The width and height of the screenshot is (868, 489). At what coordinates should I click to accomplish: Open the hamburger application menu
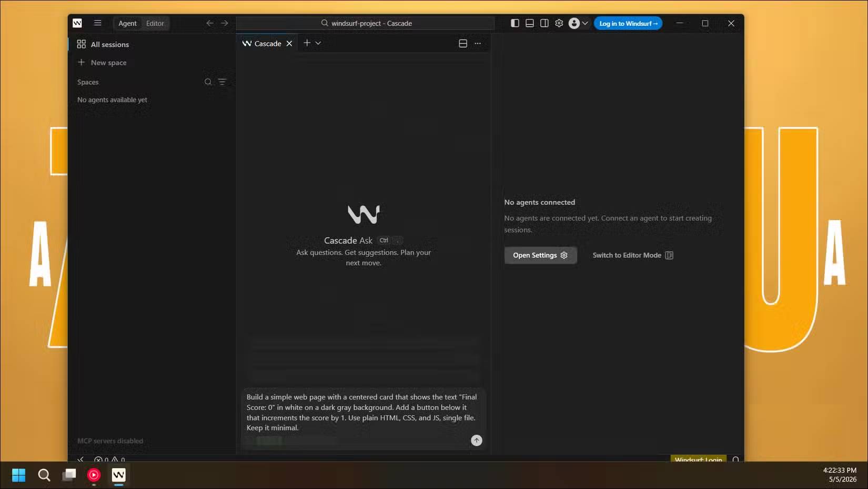coord(97,23)
